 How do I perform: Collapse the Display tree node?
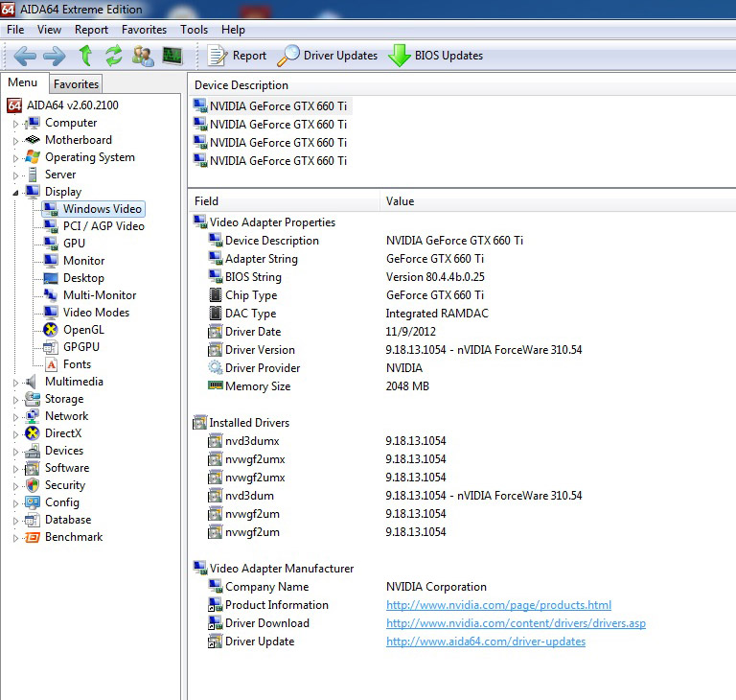(x=15, y=193)
